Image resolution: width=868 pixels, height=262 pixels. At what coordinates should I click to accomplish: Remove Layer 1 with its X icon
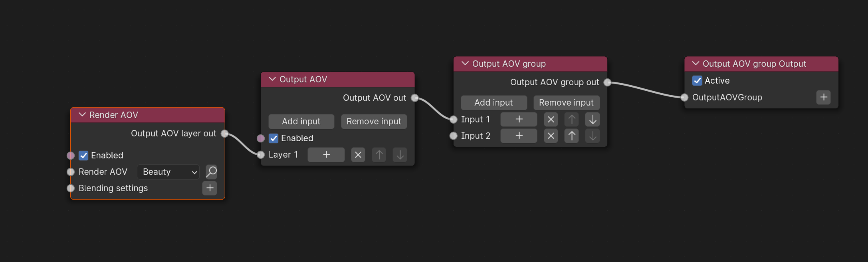click(358, 155)
